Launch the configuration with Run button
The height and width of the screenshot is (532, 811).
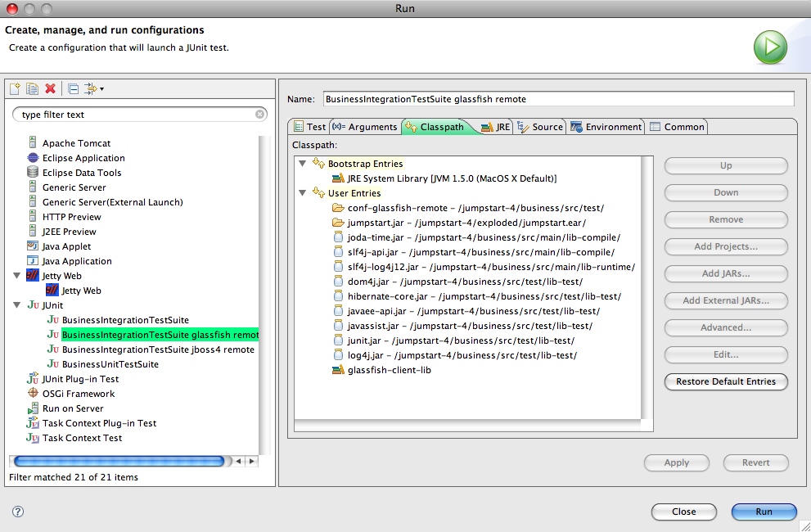pos(764,512)
